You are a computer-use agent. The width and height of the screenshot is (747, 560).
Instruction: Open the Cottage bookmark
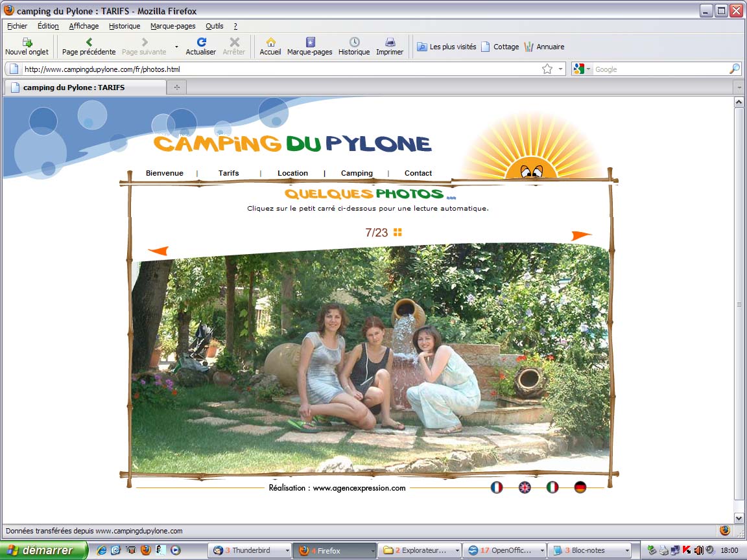500,47
